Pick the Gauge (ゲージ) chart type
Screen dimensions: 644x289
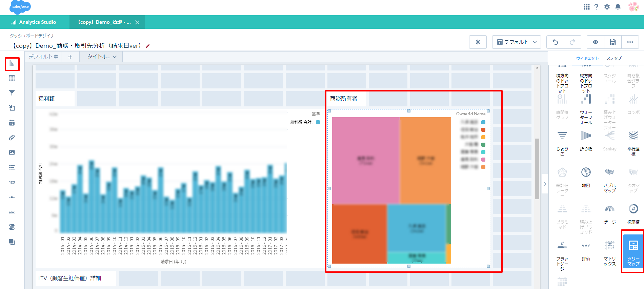point(609,214)
